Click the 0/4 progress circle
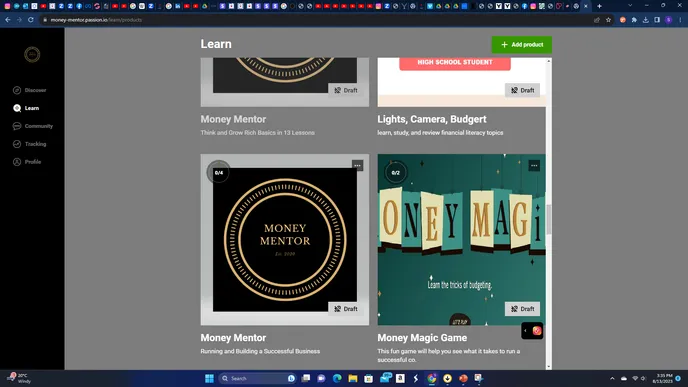Screen dimensions: 688x387 219,172
